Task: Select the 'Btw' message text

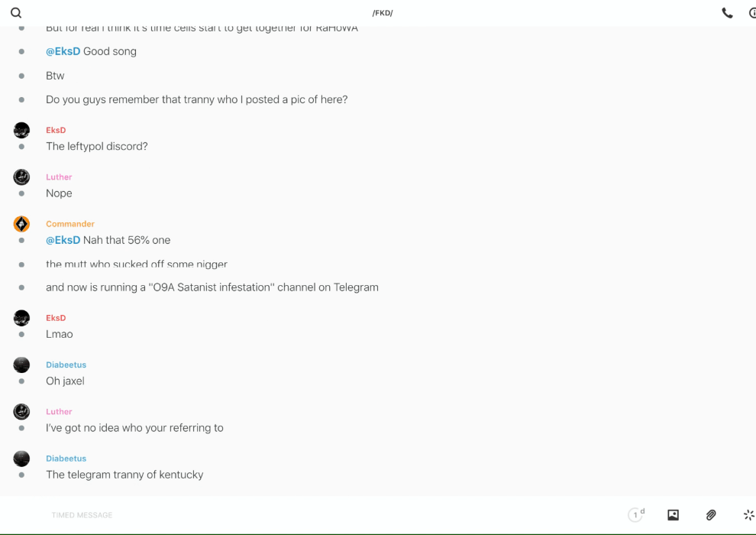Action: pyautogui.click(x=55, y=76)
